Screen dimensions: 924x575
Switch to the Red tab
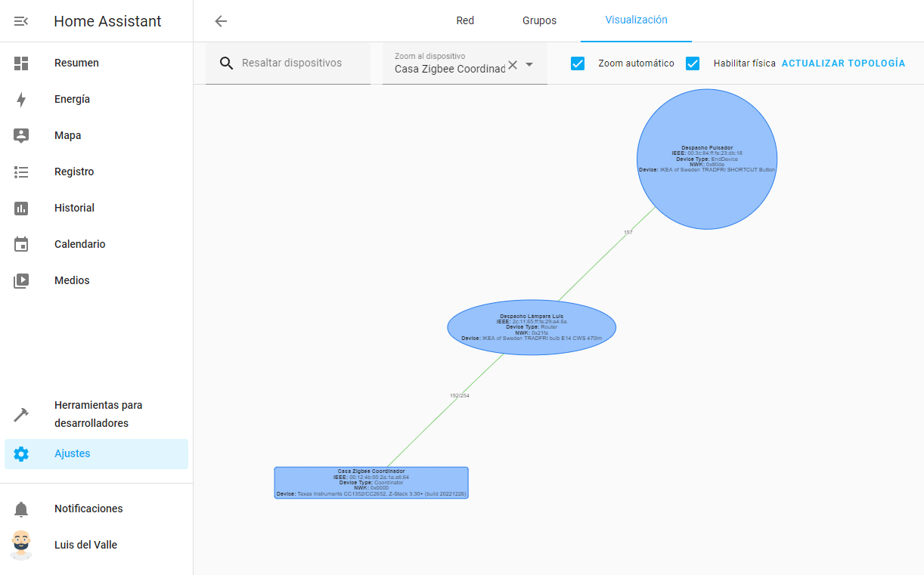point(465,21)
